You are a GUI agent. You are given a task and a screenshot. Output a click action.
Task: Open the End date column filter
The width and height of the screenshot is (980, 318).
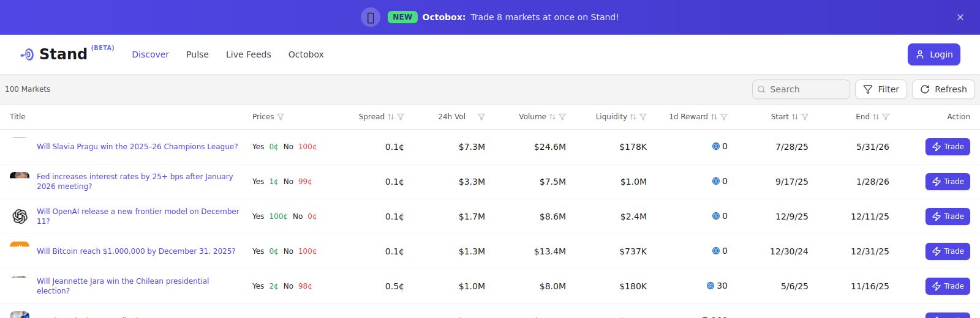(x=886, y=117)
